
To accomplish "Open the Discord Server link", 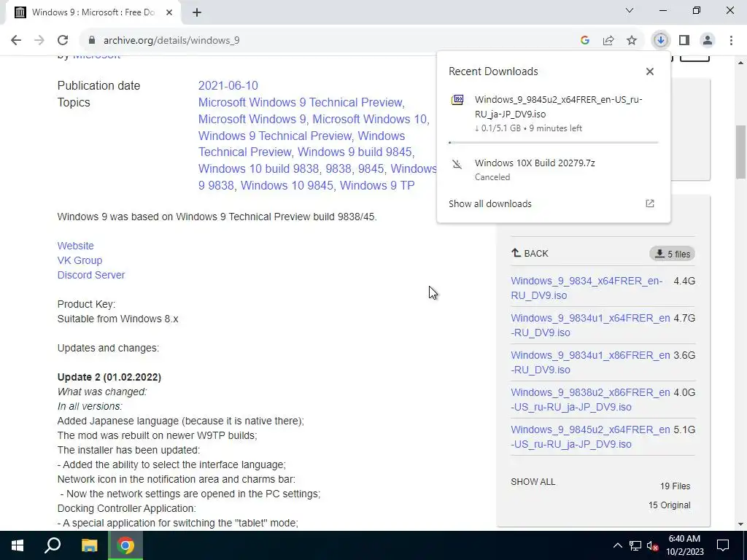I will 91,275.
